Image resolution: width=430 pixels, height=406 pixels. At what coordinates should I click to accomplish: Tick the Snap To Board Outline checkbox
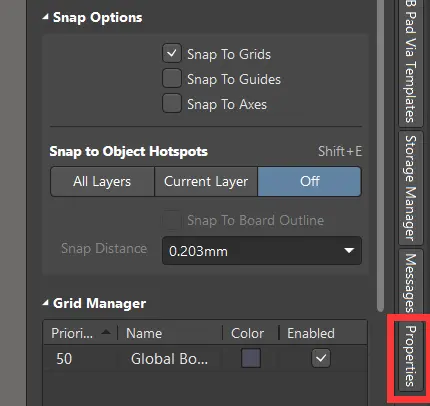(x=172, y=220)
